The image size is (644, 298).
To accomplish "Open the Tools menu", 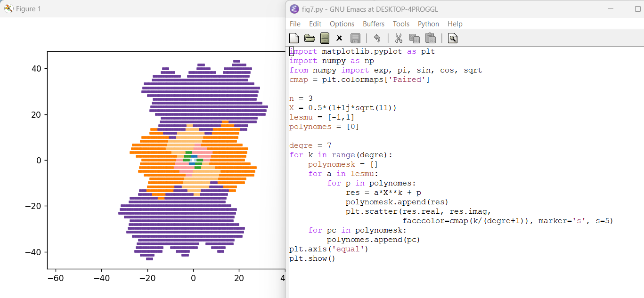I will click(401, 24).
